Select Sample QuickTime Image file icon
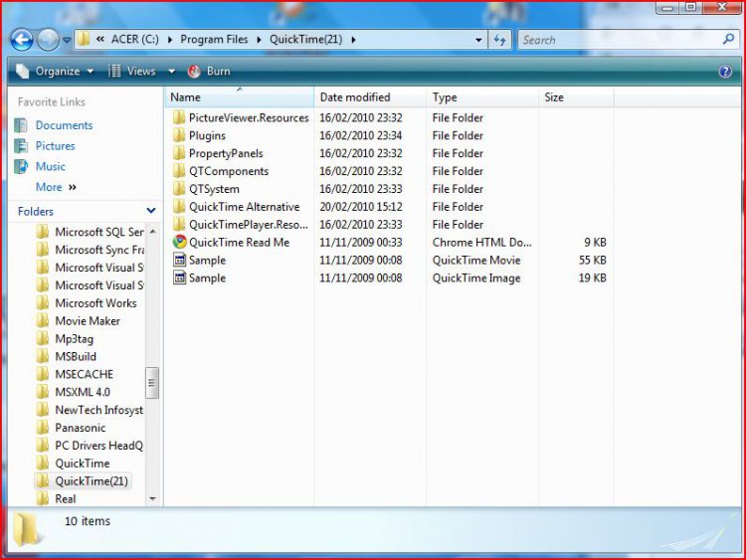Screen dimensions: 746x560 (x=179, y=278)
